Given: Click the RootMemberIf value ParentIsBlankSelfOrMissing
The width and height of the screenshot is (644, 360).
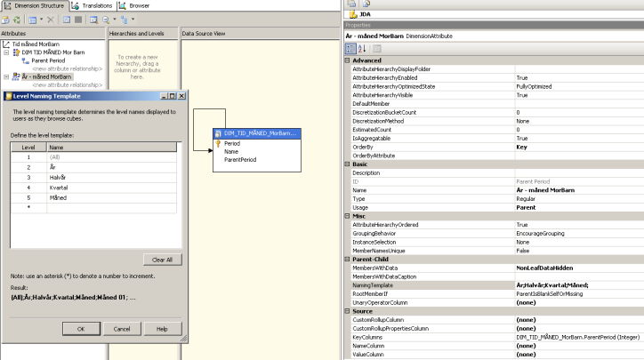Looking at the screenshot, I should click(x=550, y=294).
